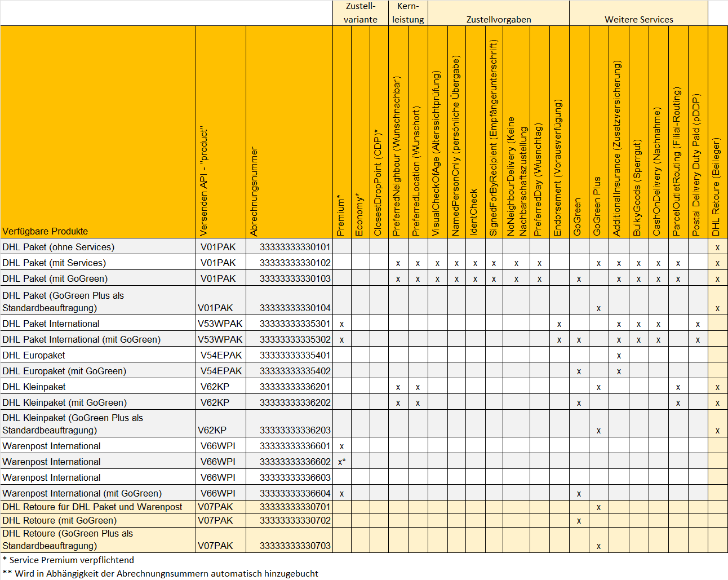
Task: Select billing number 33333333330703
Action: tap(295, 546)
